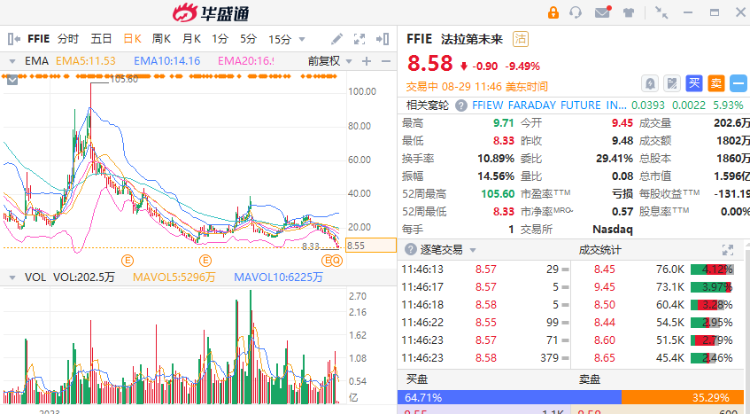The height and width of the screenshot is (414, 750).
Task: Collapse the left panel next to FFIE
Action: [x=14, y=39]
